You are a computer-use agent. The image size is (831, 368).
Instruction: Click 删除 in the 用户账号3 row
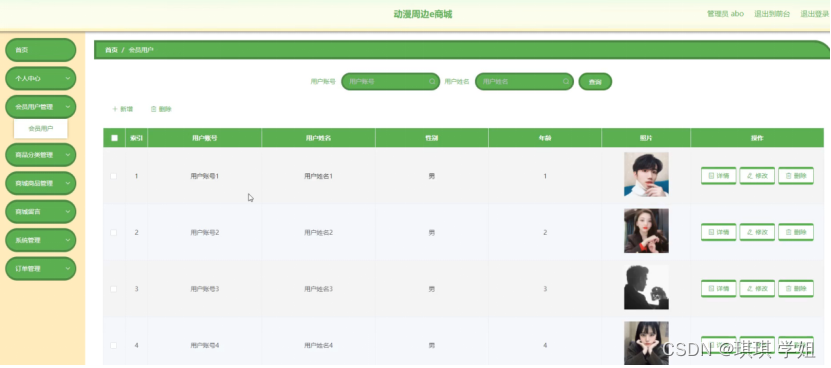click(x=795, y=288)
